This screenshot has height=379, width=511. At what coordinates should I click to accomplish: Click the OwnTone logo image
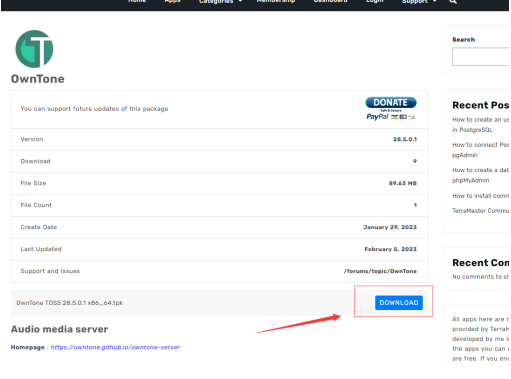pos(34,49)
